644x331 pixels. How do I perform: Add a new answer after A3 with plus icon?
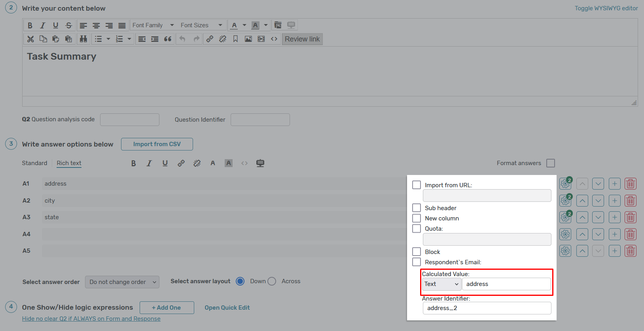pyautogui.click(x=614, y=217)
